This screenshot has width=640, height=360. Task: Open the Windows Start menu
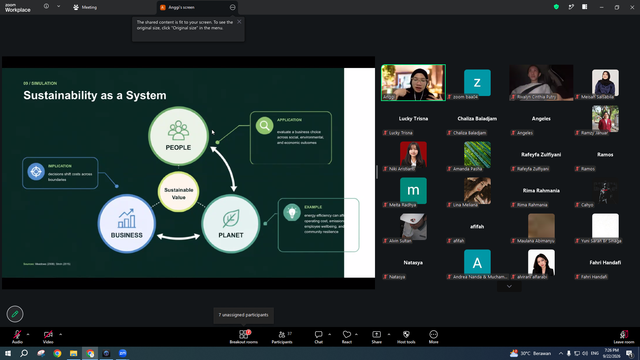8,353
